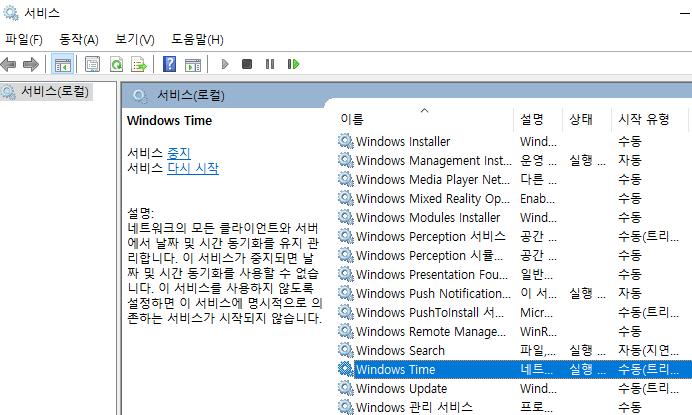Viewport: 692px width, 415px height.
Task: Click the gear icon beside Windows Update
Action: [346, 389]
